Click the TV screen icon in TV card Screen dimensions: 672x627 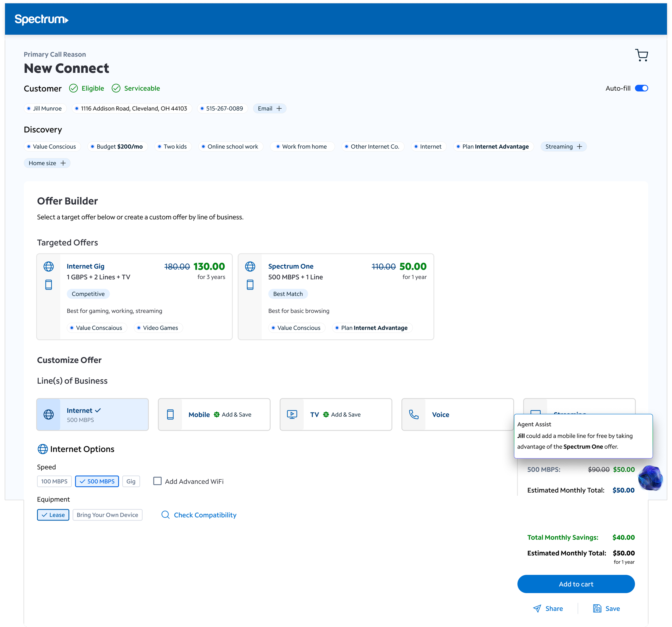coord(292,415)
